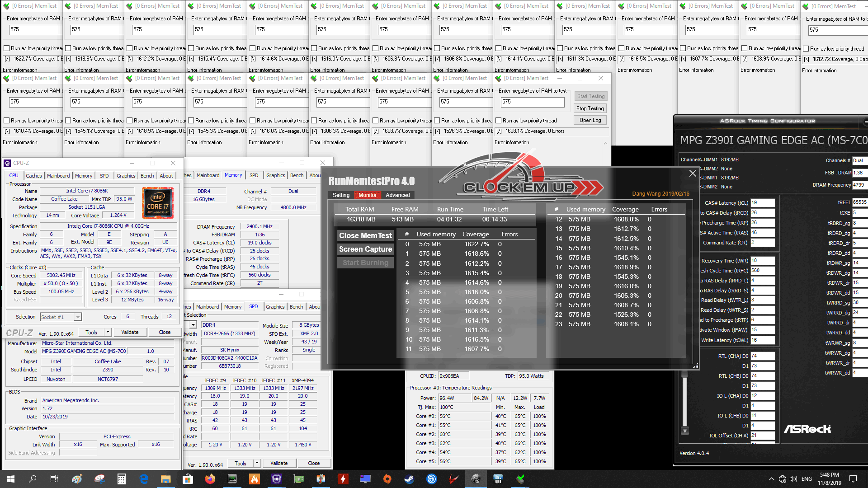Click Stop Testing button
The width and height of the screenshot is (868, 488).
590,108
